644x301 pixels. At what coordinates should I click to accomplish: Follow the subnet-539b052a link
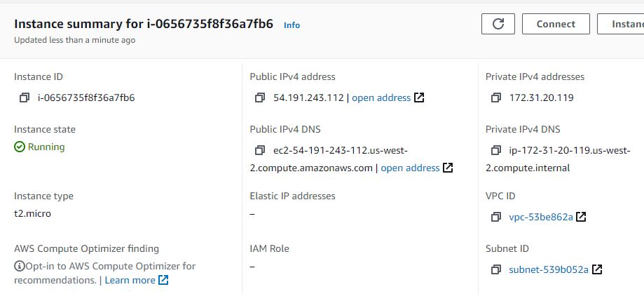[549, 270]
